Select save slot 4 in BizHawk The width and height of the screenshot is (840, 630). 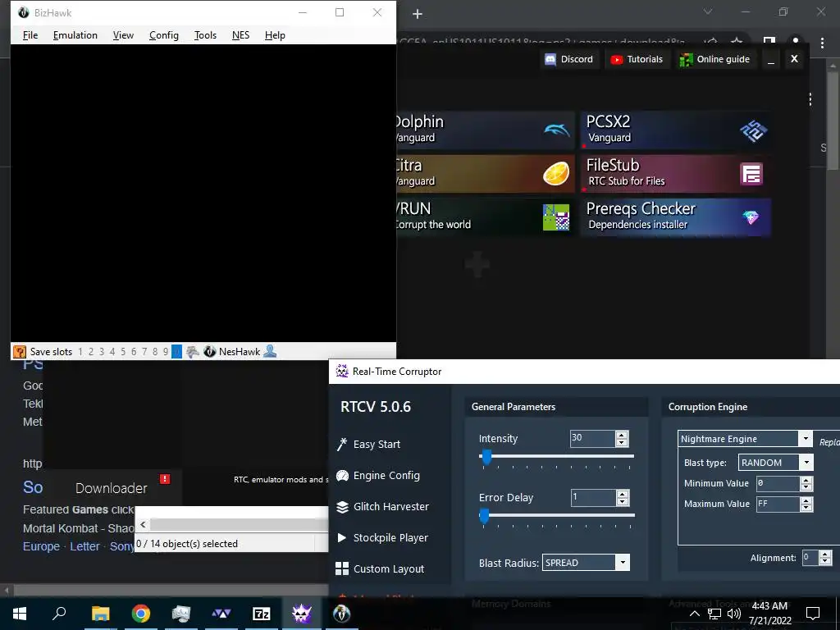click(112, 351)
